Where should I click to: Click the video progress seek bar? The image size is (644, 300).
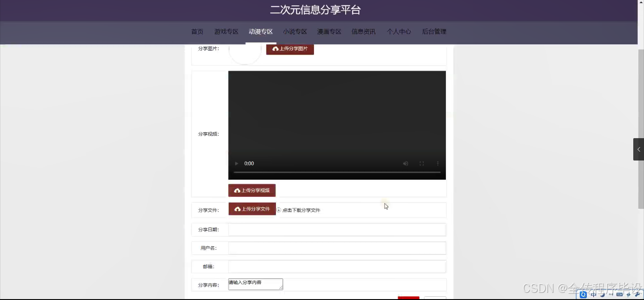click(x=337, y=172)
